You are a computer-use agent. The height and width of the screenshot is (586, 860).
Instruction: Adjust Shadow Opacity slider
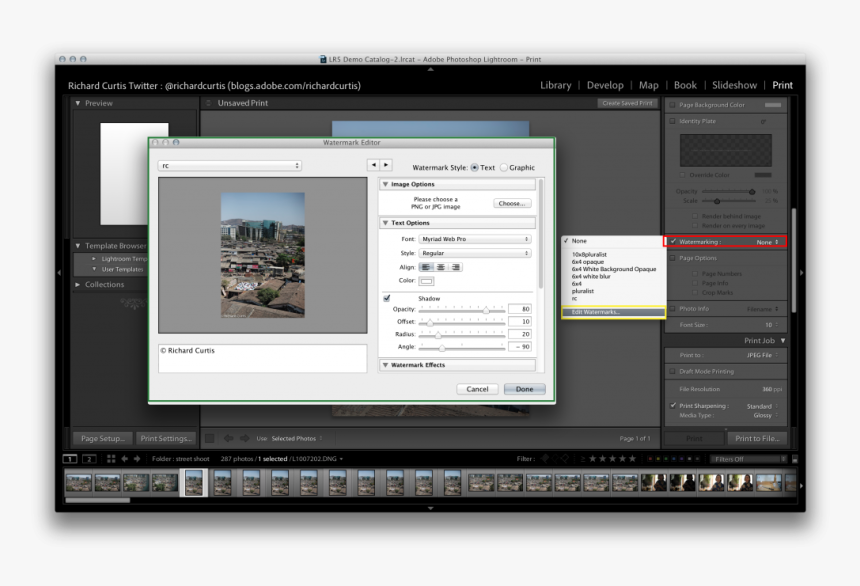(486, 310)
